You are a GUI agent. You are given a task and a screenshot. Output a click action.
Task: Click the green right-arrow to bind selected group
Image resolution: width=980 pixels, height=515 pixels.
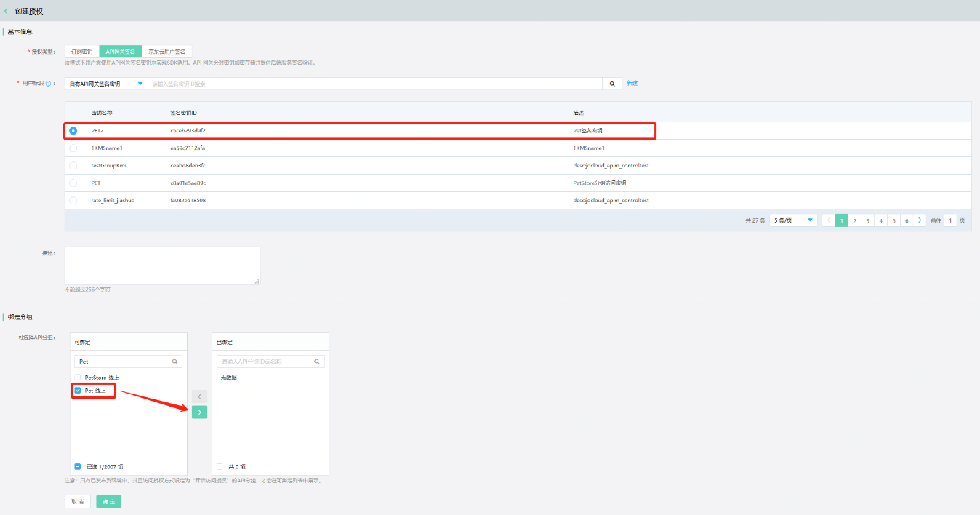click(199, 412)
